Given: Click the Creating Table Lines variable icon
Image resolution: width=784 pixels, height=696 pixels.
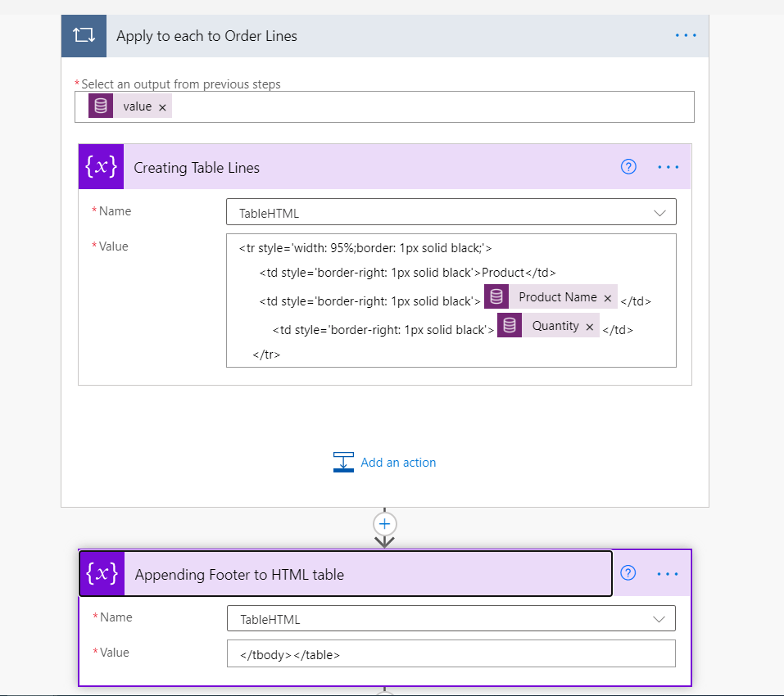Looking at the screenshot, I should [101, 167].
